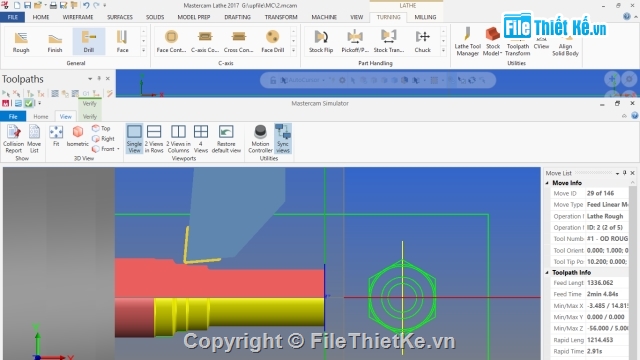Switch to Isometric 3D view

coord(78,136)
